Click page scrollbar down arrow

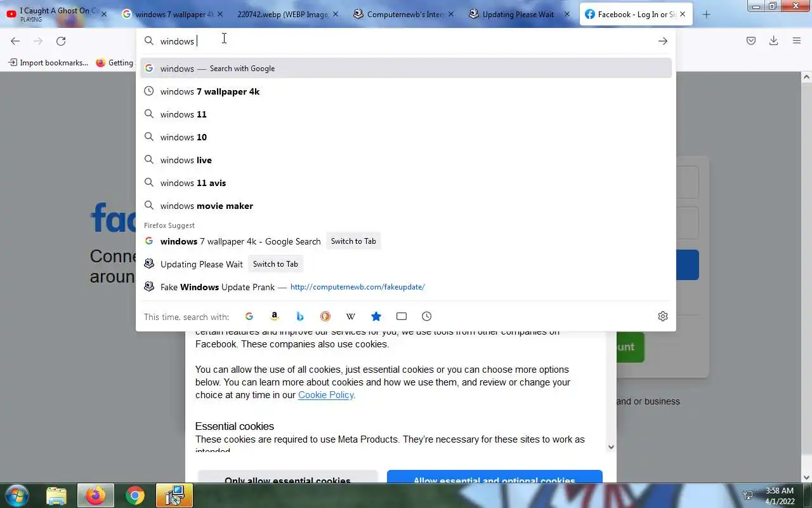click(806, 478)
